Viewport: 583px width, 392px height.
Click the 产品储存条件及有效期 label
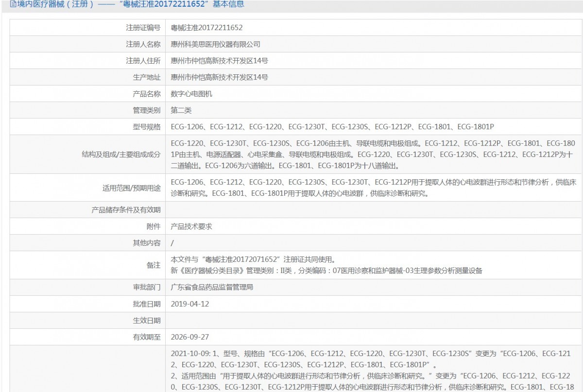pos(126,210)
